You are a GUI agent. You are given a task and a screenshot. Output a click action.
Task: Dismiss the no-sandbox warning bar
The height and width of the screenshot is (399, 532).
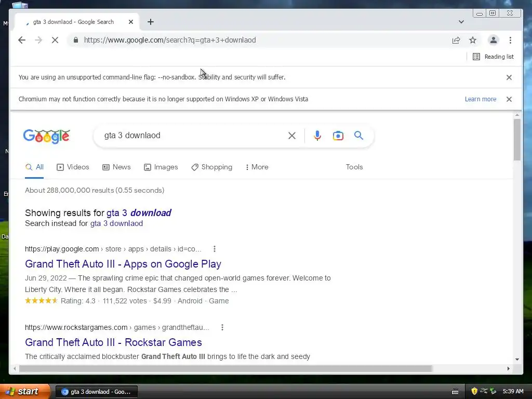[x=509, y=77]
